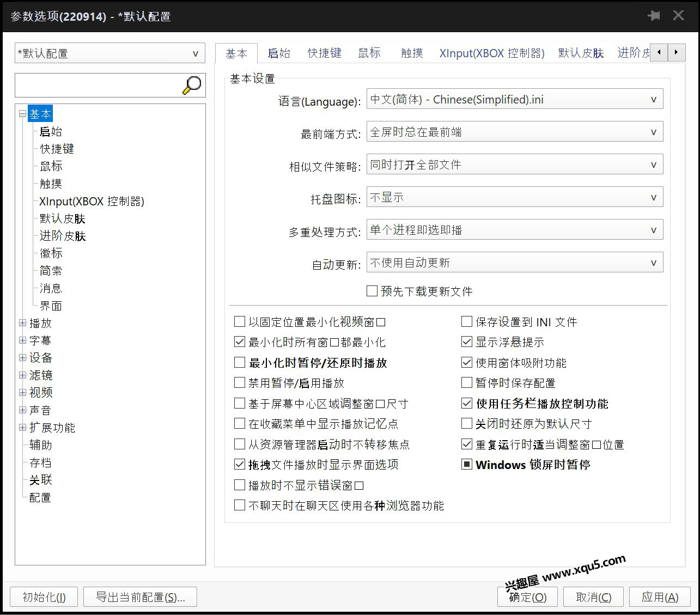Click 导出当前配置(S)... button
The width and height of the screenshot is (700, 615).
[x=140, y=597]
